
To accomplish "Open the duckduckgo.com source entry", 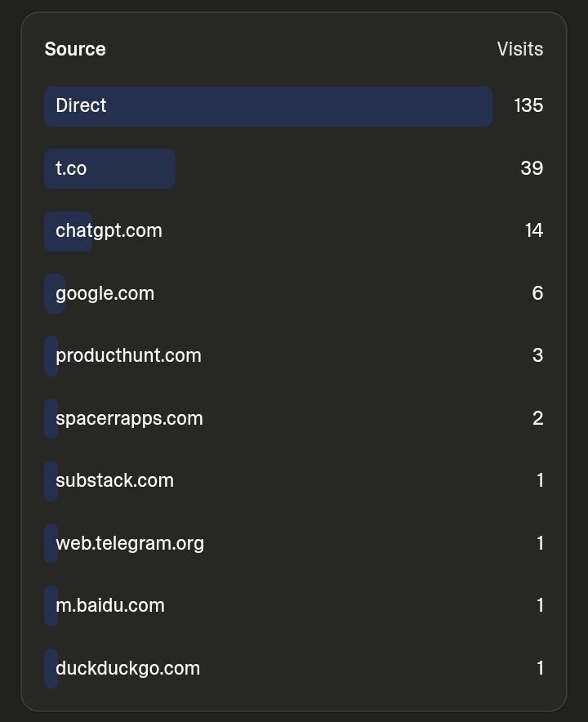I will [x=294, y=669].
